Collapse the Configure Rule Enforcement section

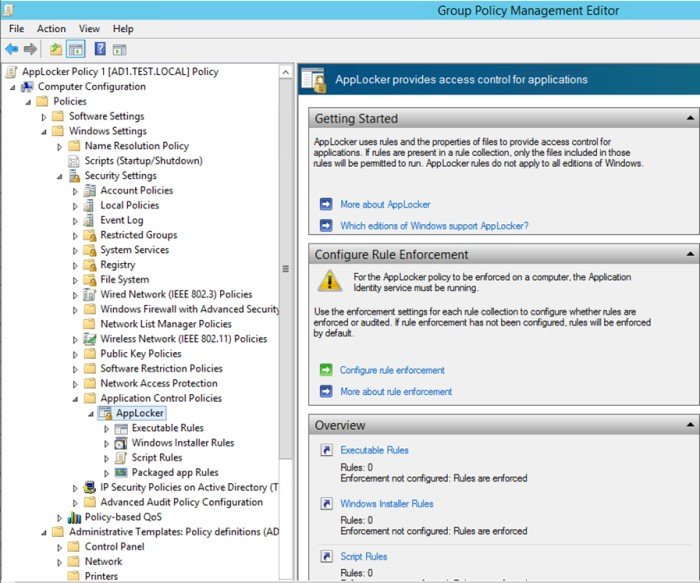point(689,254)
